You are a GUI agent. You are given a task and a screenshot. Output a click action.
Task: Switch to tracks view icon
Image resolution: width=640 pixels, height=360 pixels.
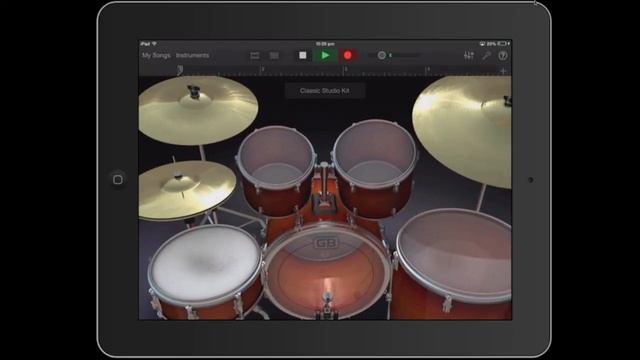pyautogui.click(x=274, y=56)
